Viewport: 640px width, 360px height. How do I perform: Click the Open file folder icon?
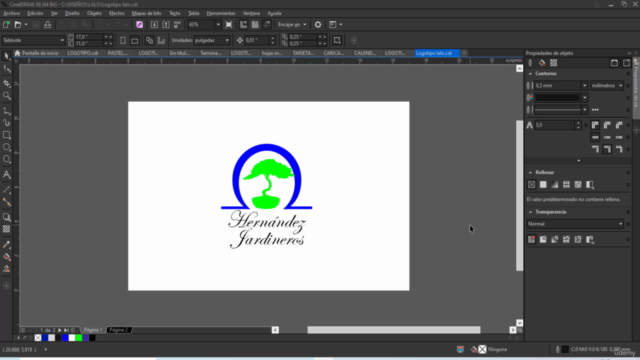(x=18, y=24)
